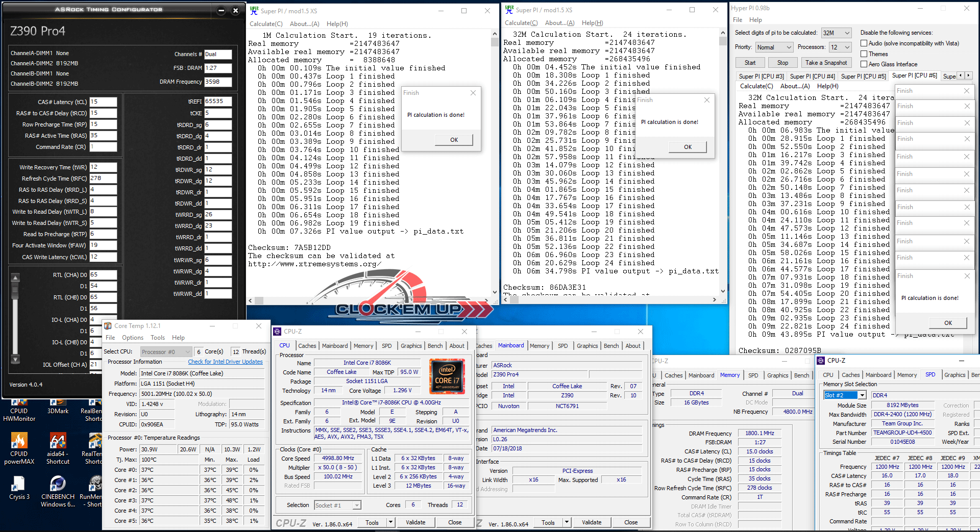
Task: Click Validate in CPU-Z CPU window
Action: (x=415, y=522)
